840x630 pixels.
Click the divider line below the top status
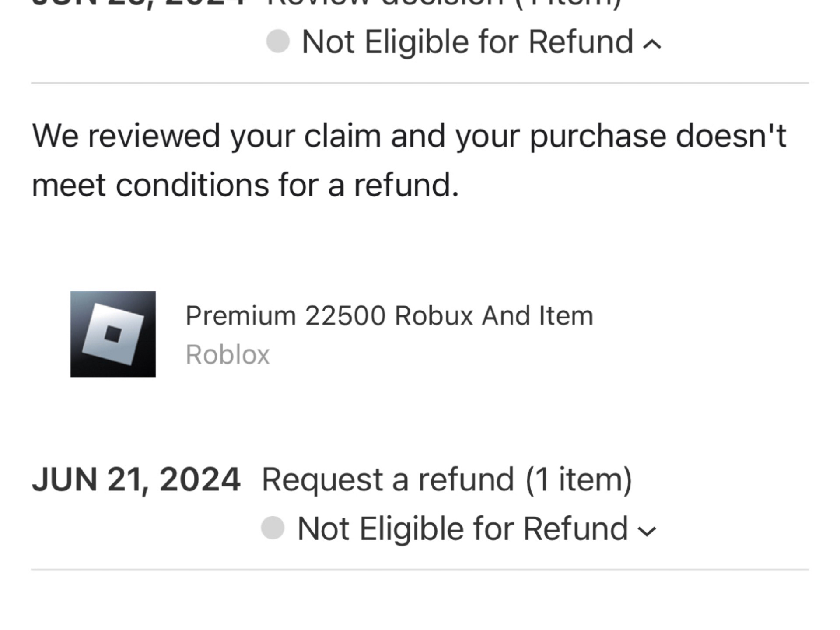pyautogui.click(x=420, y=83)
